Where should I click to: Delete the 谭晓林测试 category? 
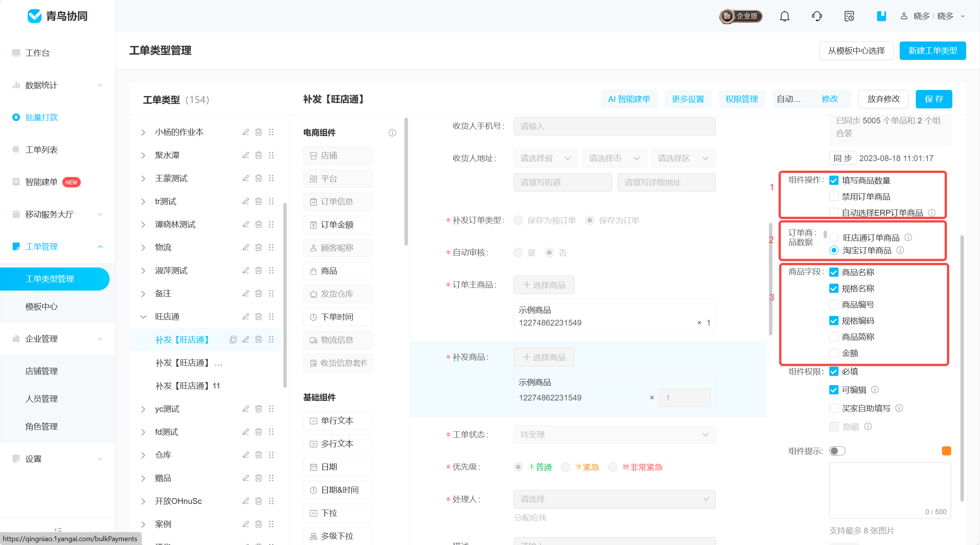click(259, 224)
